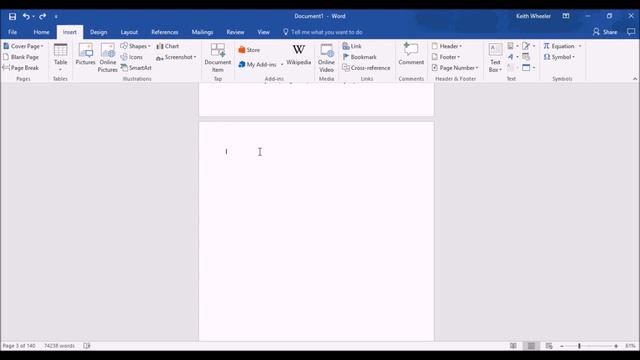Insert a Bookmark

pyautogui.click(x=360, y=57)
